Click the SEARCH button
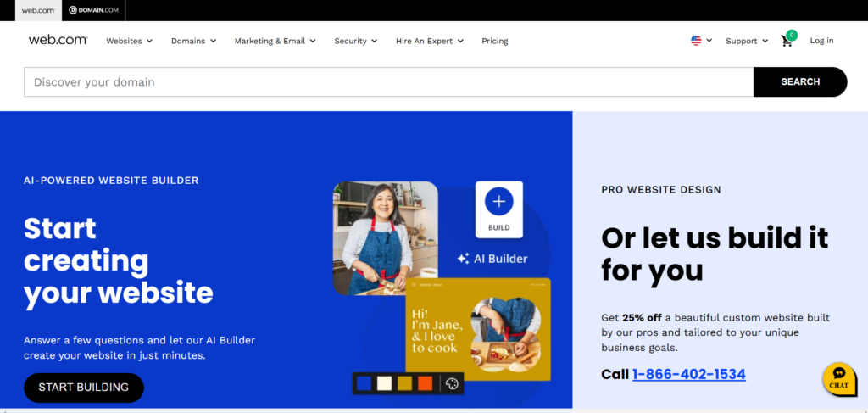Viewport: 868px width, 413px height. [x=800, y=82]
